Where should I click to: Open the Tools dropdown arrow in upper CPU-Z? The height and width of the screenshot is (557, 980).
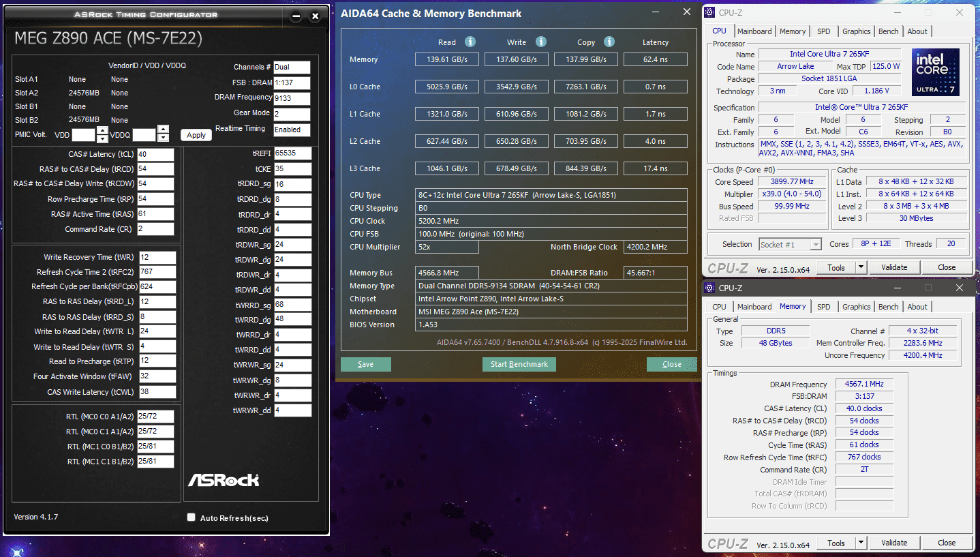861,267
